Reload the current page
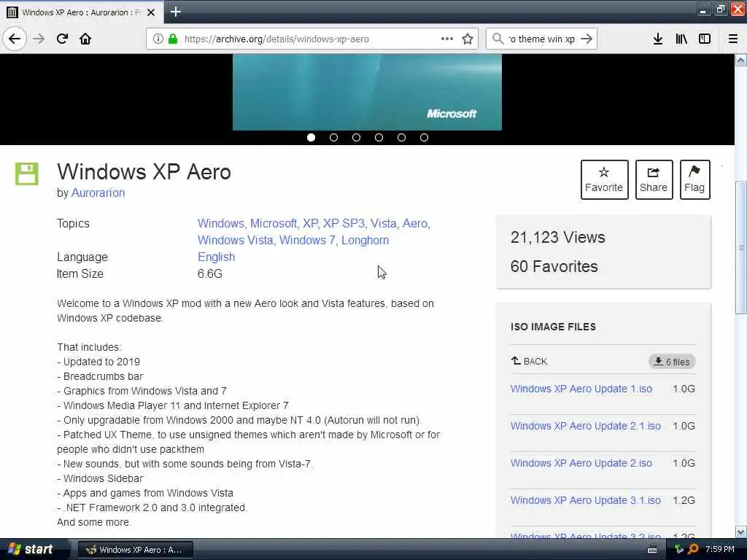This screenshot has width=747, height=560. (x=63, y=39)
